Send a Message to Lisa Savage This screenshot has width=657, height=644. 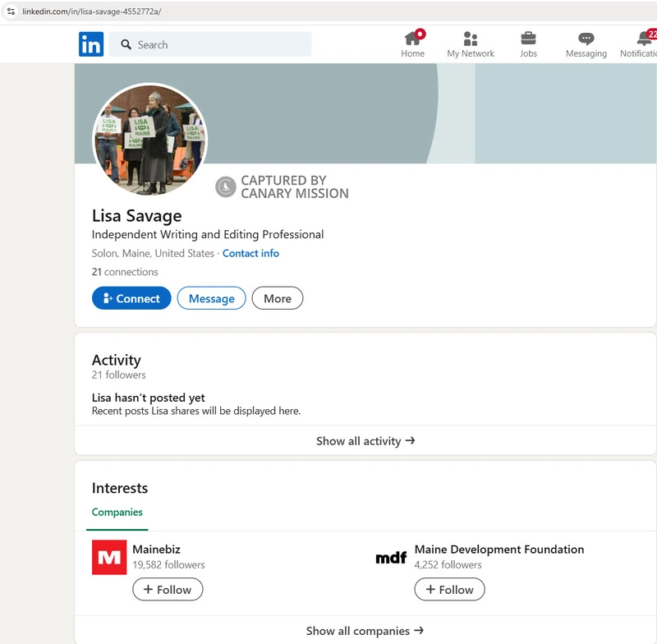(x=211, y=298)
